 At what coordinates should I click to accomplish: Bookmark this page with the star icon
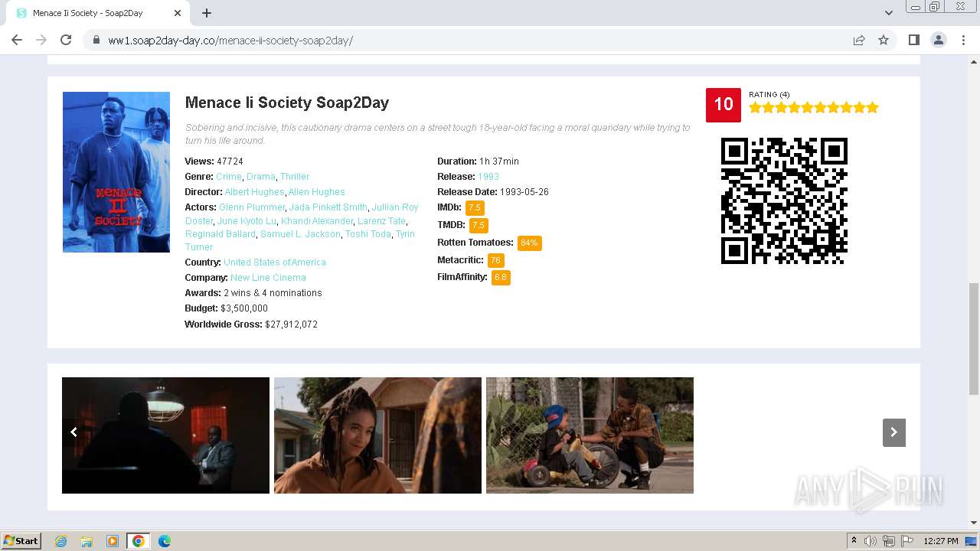coord(884,40)
